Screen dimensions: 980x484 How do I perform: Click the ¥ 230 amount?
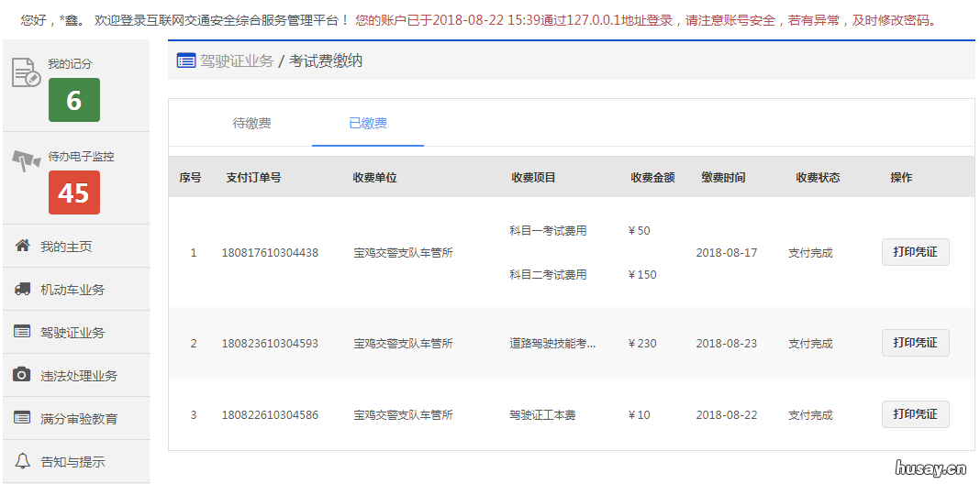[642, 344]
